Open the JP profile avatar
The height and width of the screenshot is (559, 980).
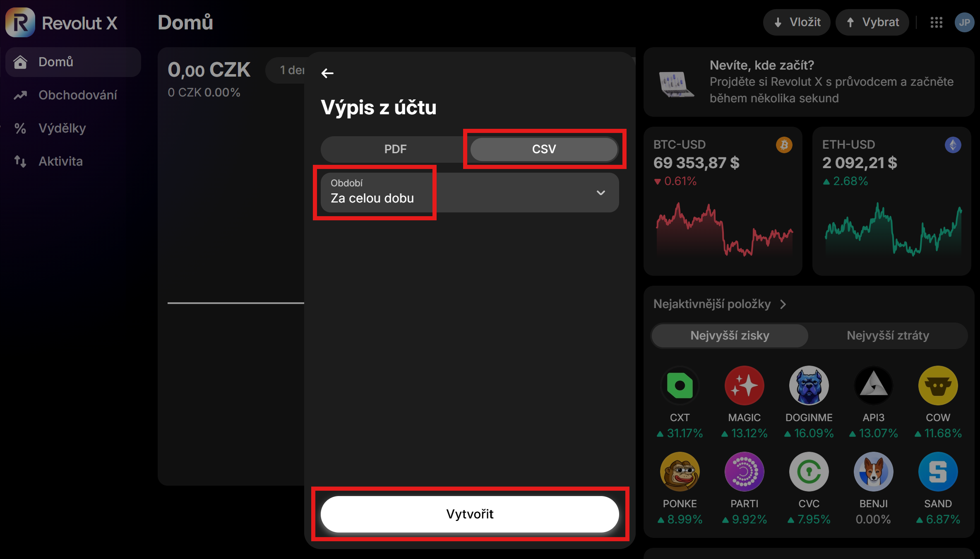tap(964, 22)
